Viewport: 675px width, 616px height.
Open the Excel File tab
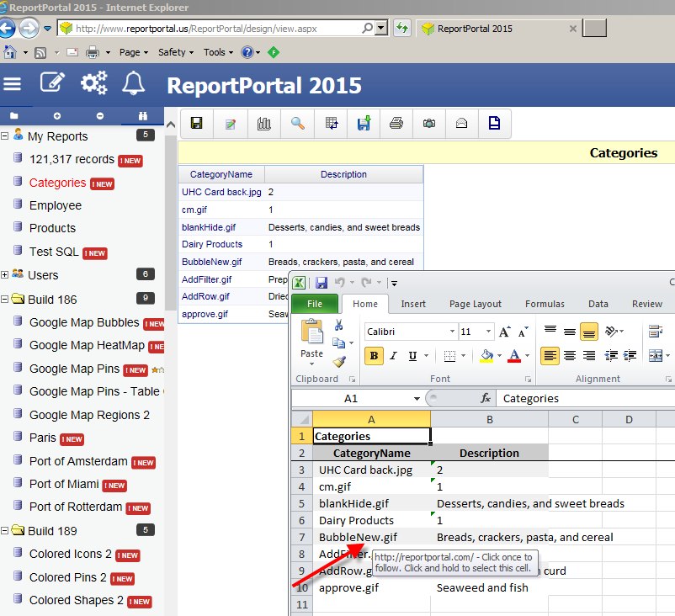(x=315, y=304)
